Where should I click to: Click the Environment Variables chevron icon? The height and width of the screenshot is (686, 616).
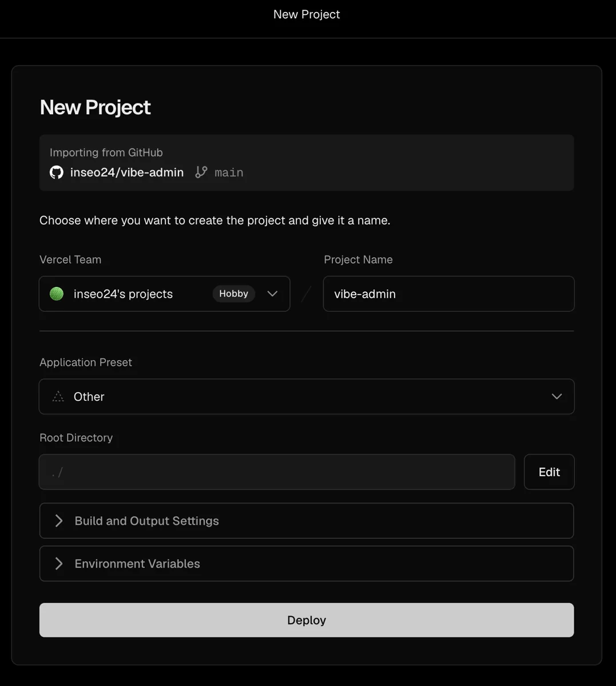59,564
